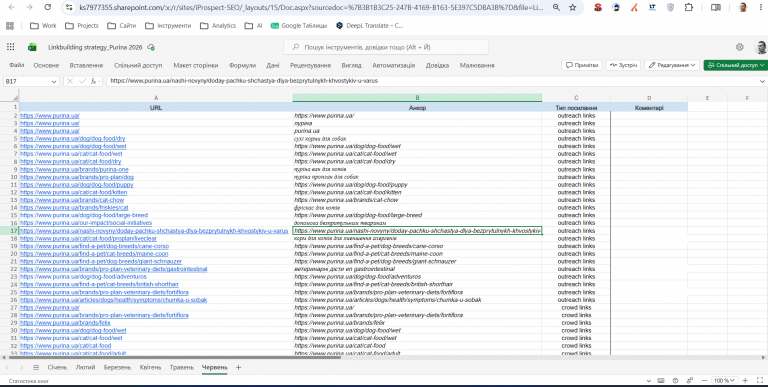Open the Work bookmarks folder
Viewport: 768px width, 387px height.
43,25
